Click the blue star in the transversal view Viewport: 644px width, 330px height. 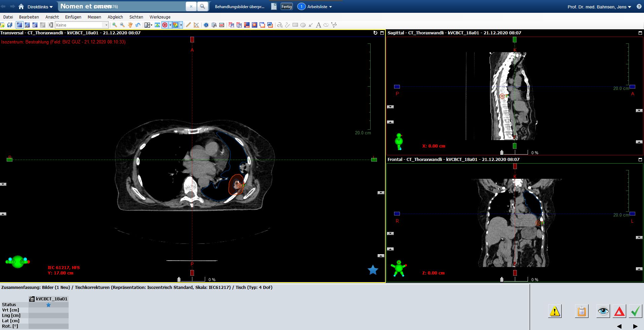point(373,269)
